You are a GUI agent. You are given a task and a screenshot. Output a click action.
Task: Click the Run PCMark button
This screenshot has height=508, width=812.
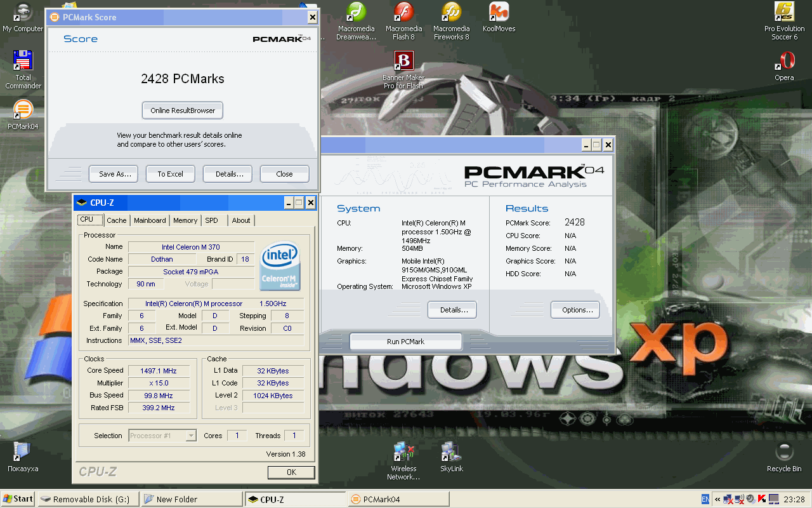406,342
